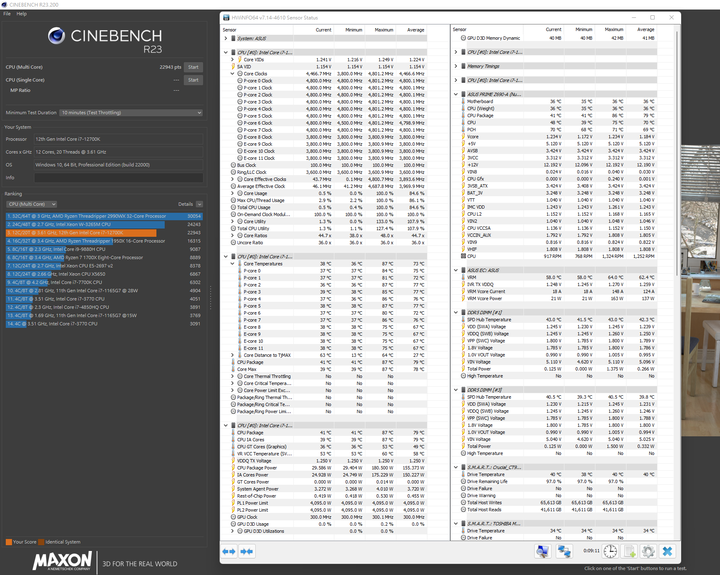Click the circle icon beside Drive Remaining Life

[x=463, y=481]
